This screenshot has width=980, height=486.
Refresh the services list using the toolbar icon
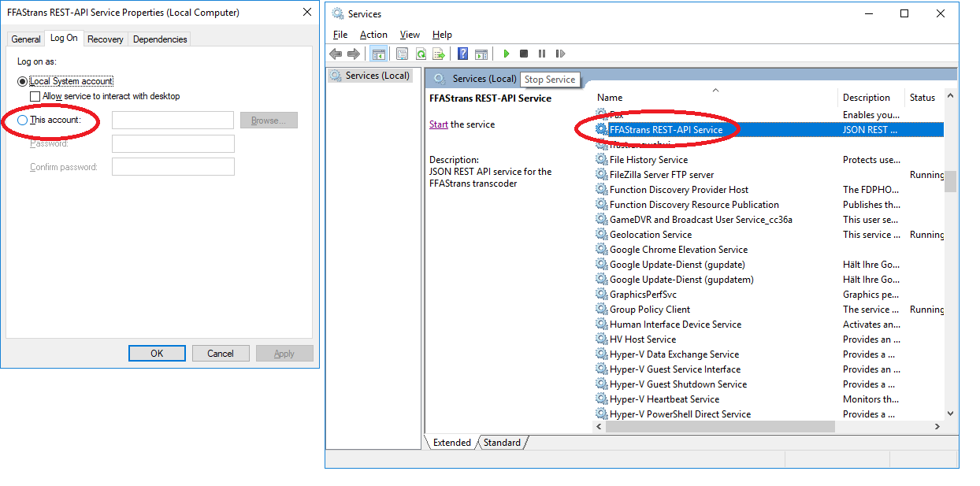(421, 54)
